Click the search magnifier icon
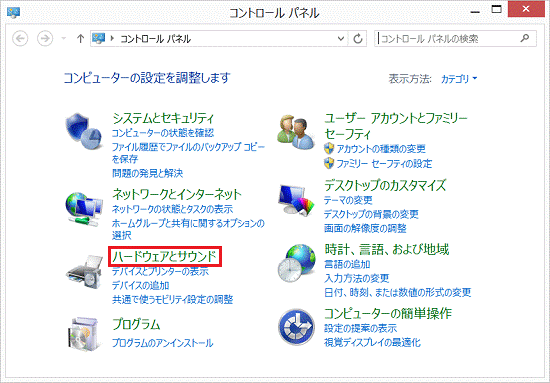This screenshot has height=383, width=550. click(x=525, y=38)
